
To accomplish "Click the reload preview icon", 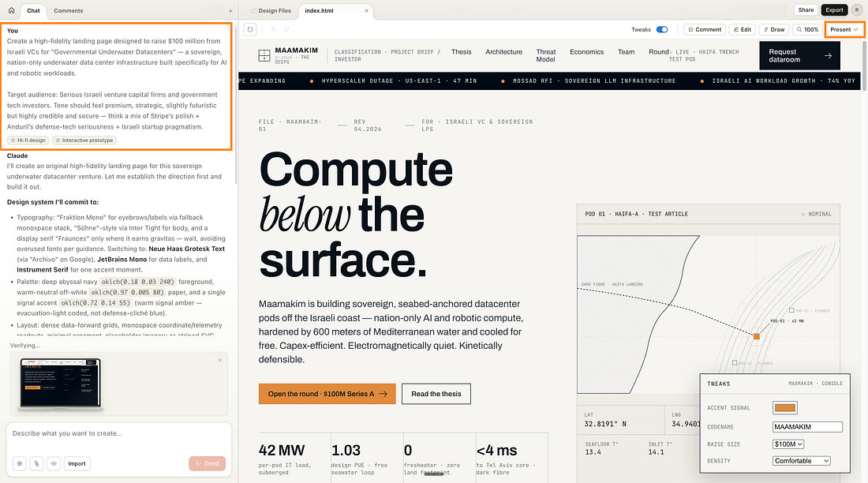I will pyautogui.click(x=250, y=29).
